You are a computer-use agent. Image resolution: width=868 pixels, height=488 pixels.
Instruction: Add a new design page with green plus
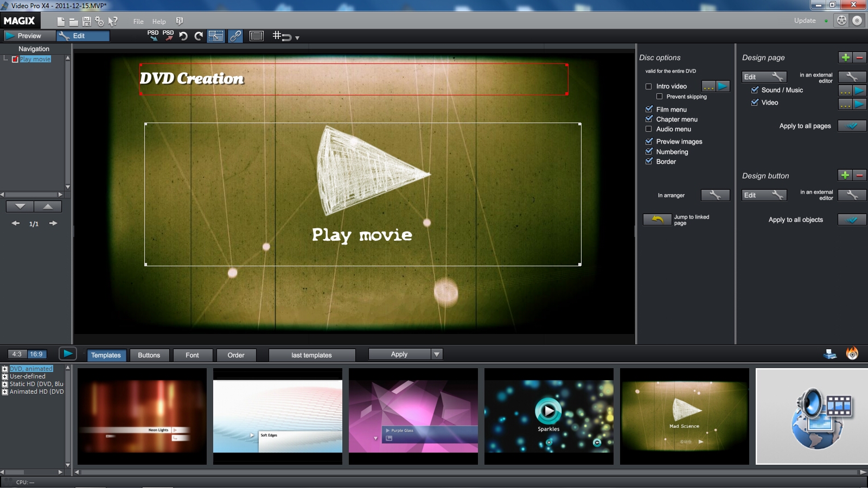845,57
